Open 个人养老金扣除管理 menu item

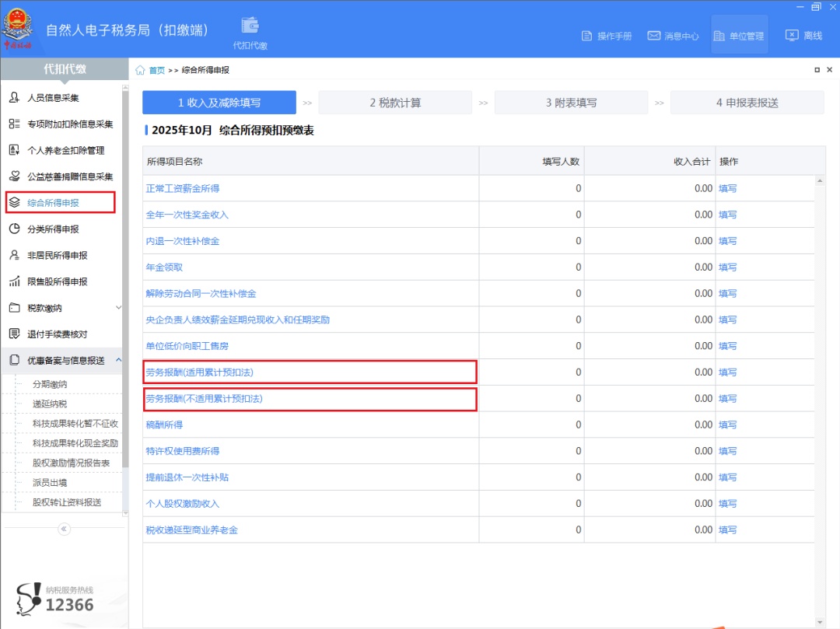coord(65,150)
